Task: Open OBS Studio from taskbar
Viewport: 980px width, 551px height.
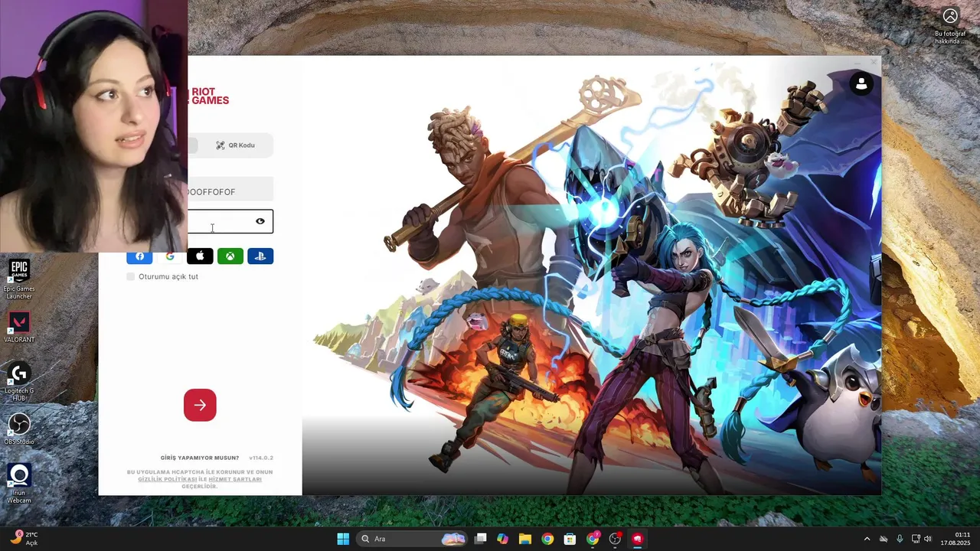Action: point(615,539)
